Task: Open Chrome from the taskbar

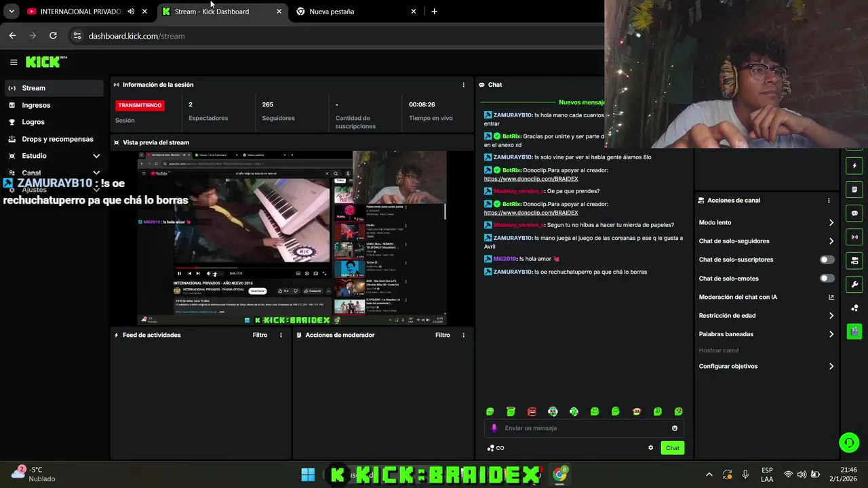Action: coord(559,474)
